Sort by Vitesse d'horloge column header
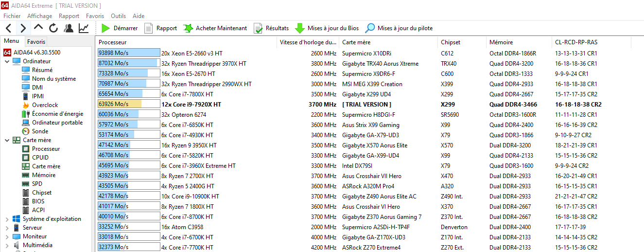The image size is (644, 252). 308,42
